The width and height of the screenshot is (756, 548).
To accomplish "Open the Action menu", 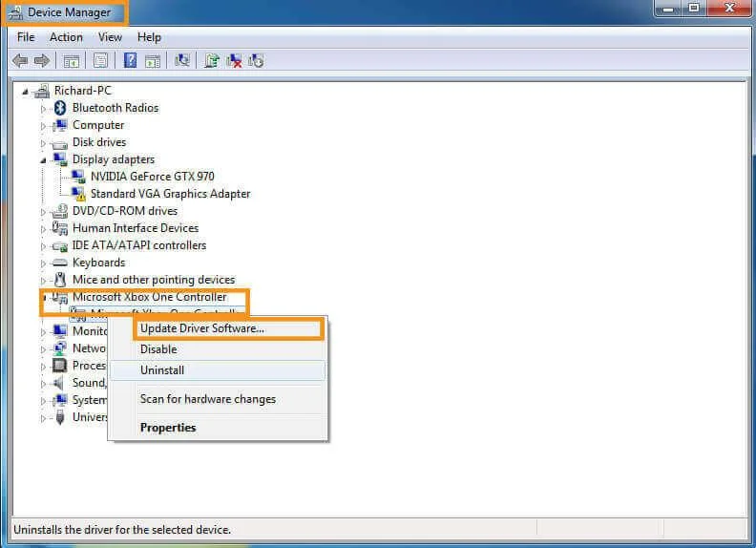I will [x=66, y=37].
